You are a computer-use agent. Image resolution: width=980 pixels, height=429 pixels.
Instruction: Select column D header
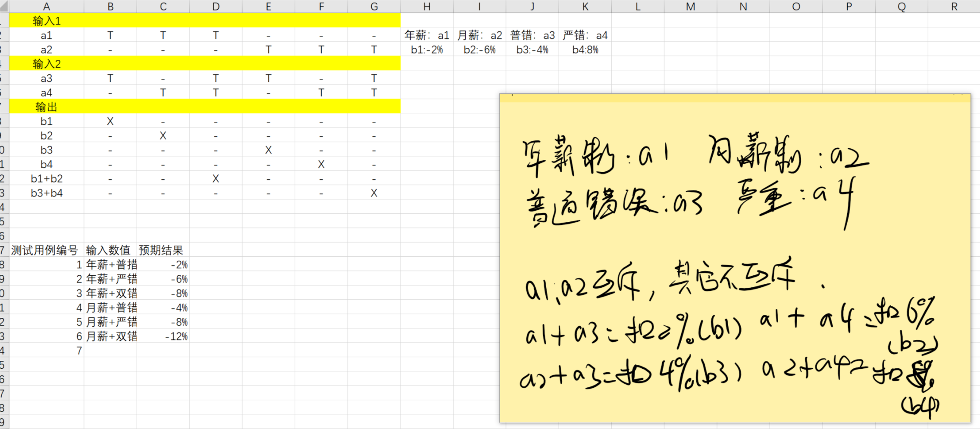[x=216, y=6]
